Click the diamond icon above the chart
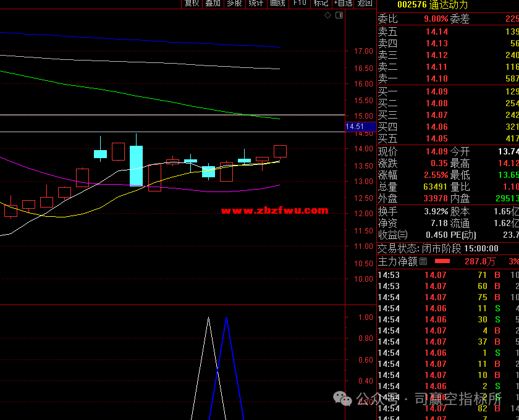Screen dimensions: 519x420 (x=327, y=16)
